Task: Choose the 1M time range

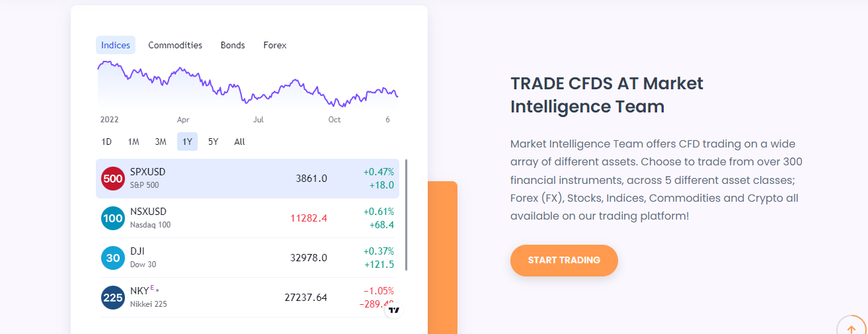Action: pos(134,142)
